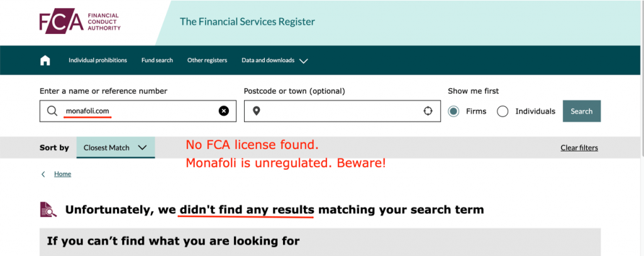Screen dimensions: 644x256
Task: Open Other registers
Action: point(207,60)
